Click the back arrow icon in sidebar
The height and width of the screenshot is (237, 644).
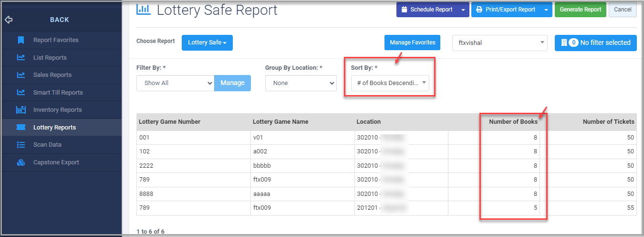[9, 20]
